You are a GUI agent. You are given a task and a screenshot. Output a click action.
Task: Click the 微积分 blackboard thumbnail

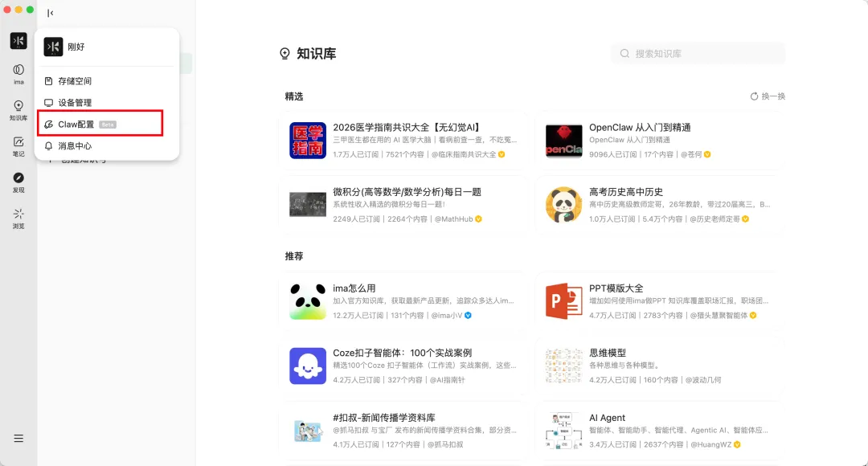307,205
